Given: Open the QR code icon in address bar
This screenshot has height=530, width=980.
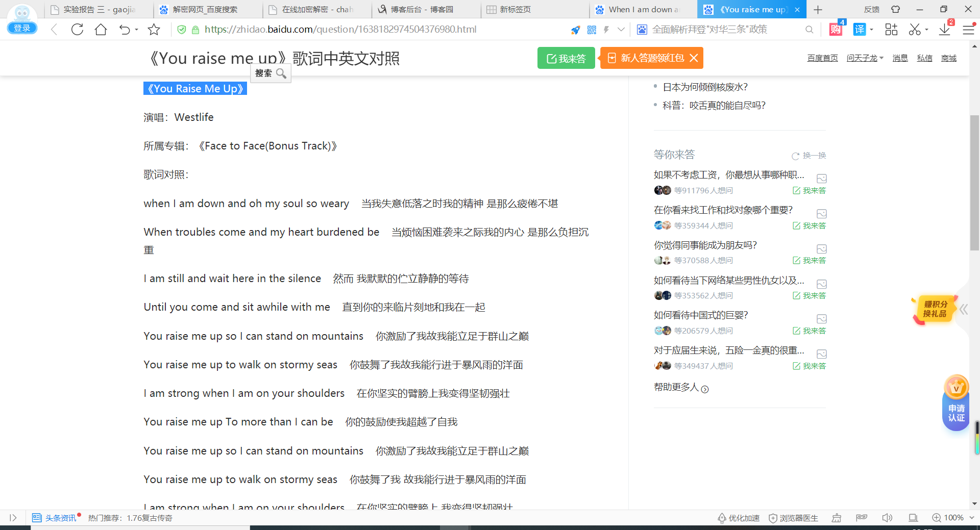Looking at the screenshot, I should point(592,30).
